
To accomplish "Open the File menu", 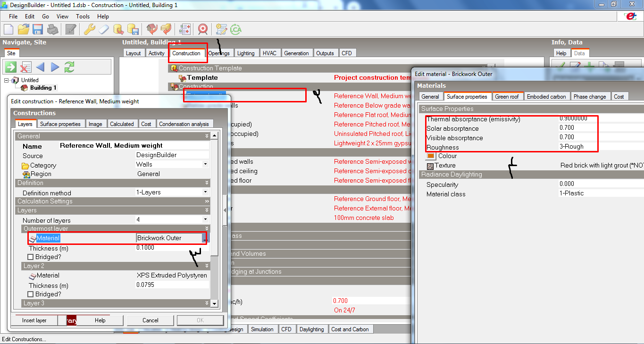I will 13,16.
